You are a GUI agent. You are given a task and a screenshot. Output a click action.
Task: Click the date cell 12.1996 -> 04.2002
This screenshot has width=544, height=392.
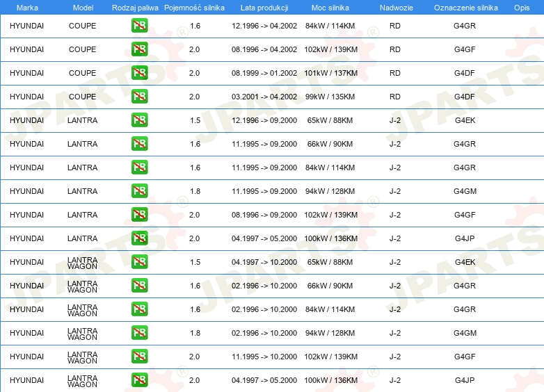coord(264,26)
